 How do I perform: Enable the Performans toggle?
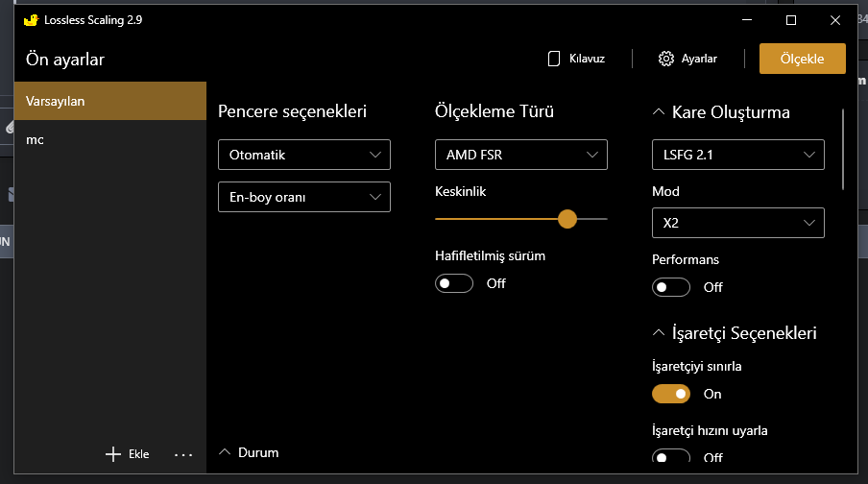[671, 287]
